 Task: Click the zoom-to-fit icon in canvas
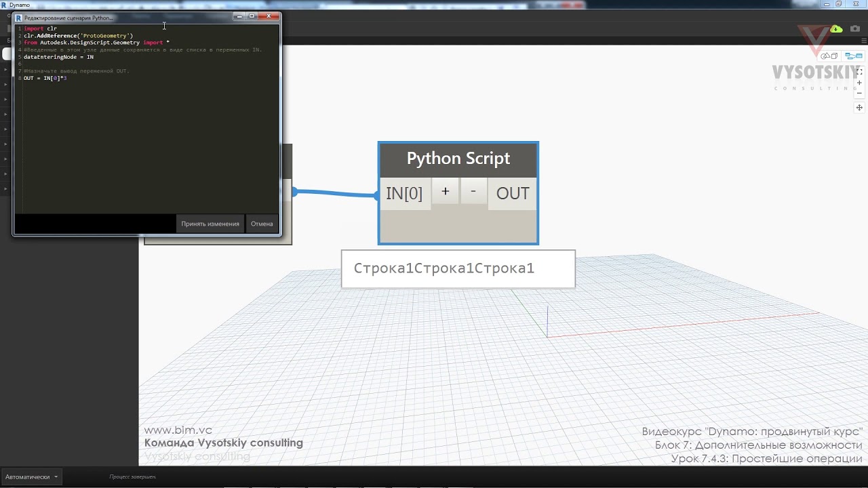pos(859,72)
